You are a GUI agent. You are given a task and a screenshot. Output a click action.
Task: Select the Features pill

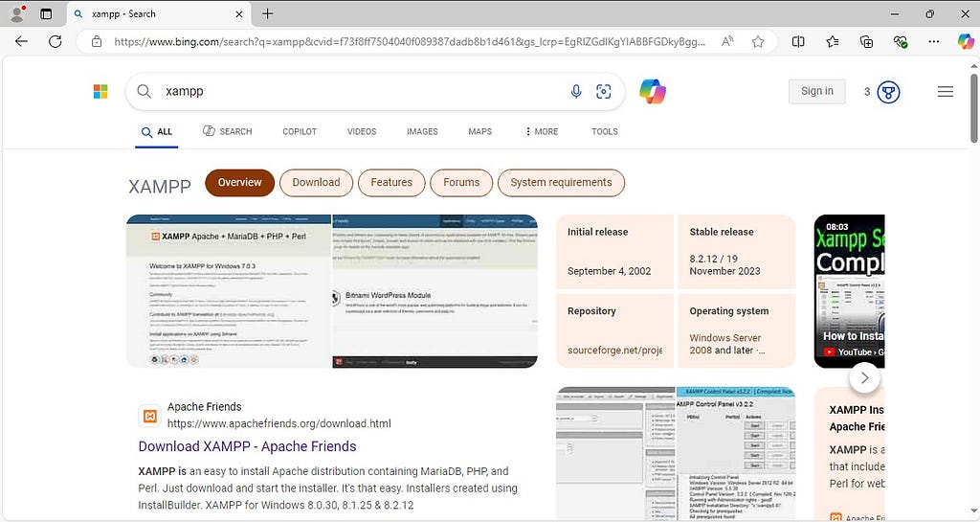(x=391, y=183)
